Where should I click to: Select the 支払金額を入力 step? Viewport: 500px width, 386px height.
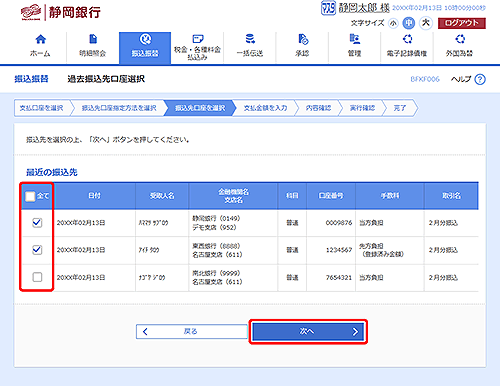pyautogui.click(x=265, y=108)
